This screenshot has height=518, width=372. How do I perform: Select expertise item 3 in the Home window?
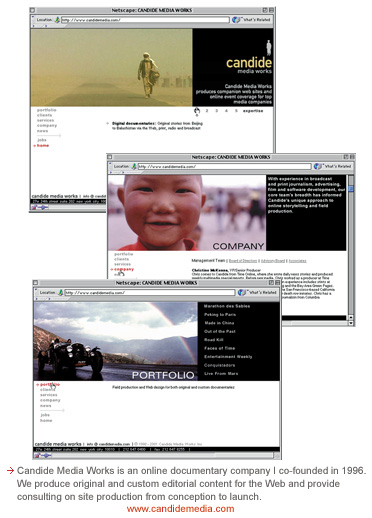tap(216, 111)
